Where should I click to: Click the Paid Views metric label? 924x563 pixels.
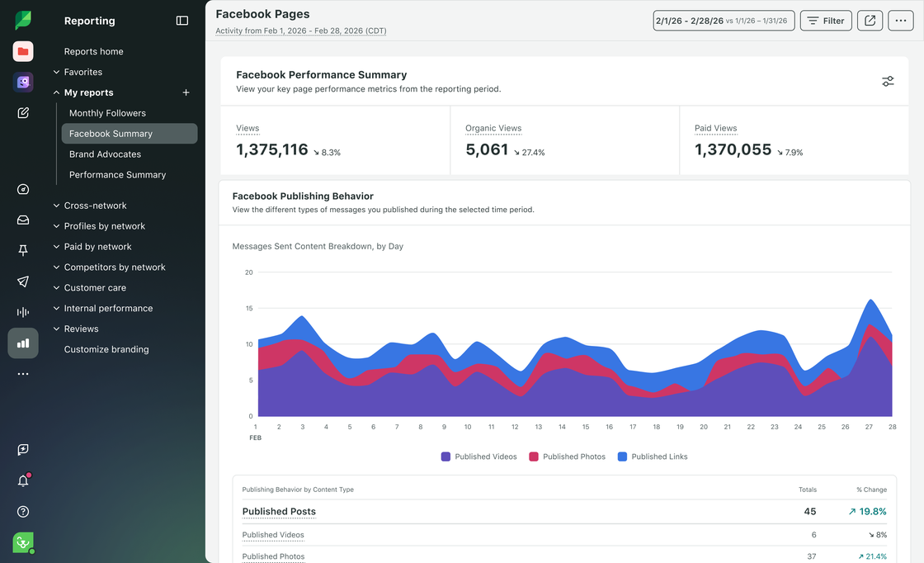pyautogui.click(x=715, y=129)
